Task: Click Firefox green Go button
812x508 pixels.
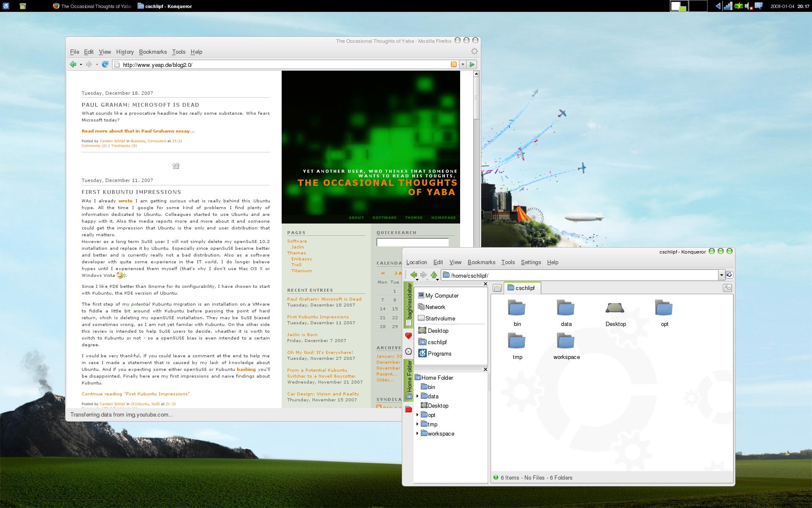Action: pos(472,64)
